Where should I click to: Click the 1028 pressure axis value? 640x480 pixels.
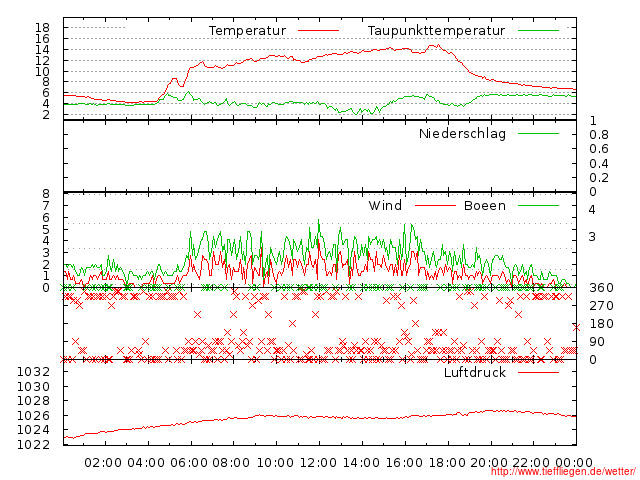pos(33,401)
